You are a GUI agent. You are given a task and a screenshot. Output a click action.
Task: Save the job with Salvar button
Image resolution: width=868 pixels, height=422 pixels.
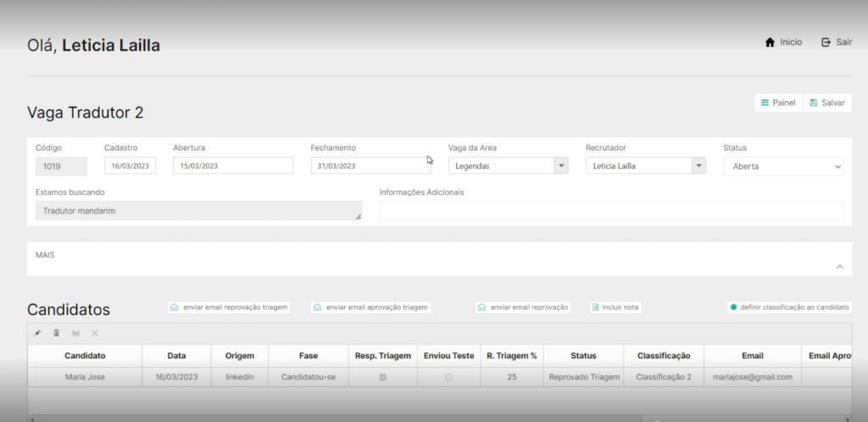[827, 103]
